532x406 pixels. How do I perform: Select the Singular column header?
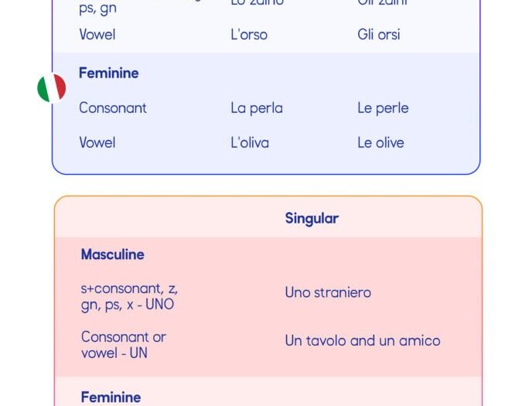[x=312, y=218]
